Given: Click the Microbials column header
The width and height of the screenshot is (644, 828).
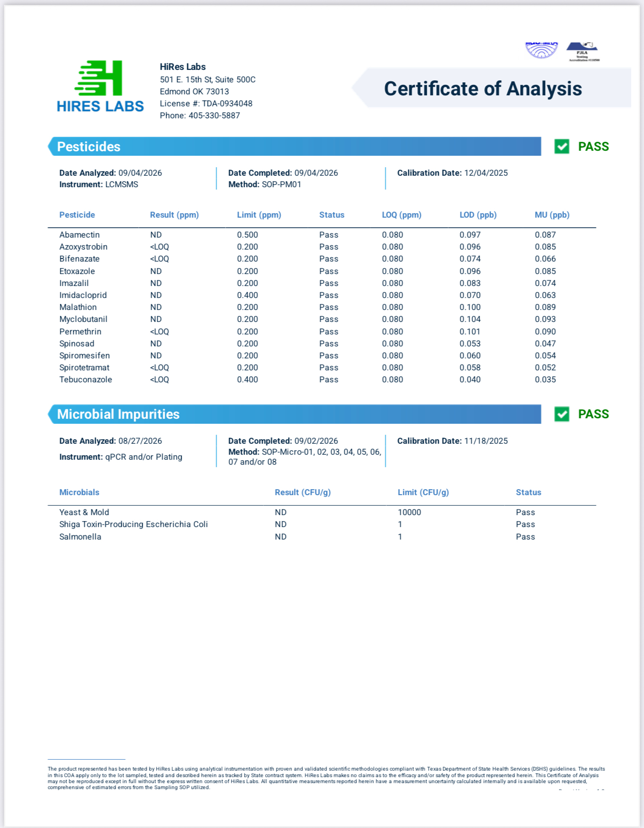Looking at the screenshot, I should 79,493.
